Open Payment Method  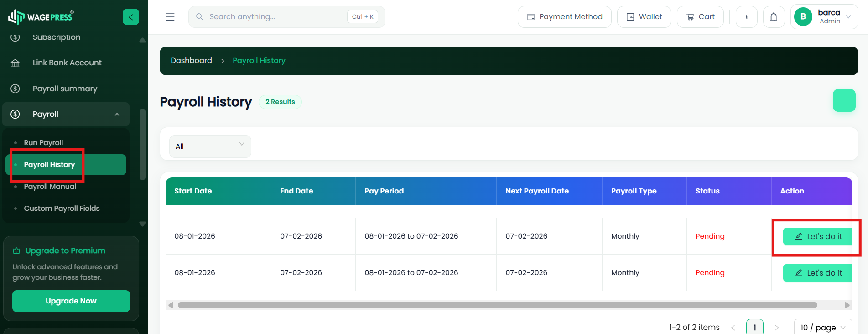(x=565, y=17)
